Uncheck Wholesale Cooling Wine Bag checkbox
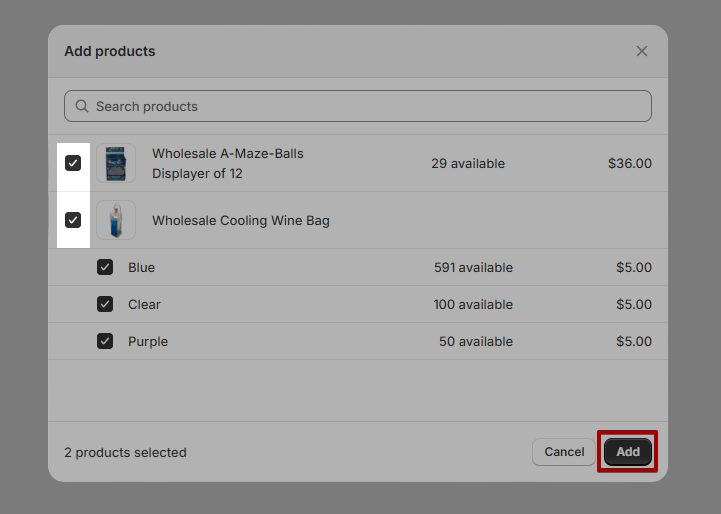 pos(73,220)
